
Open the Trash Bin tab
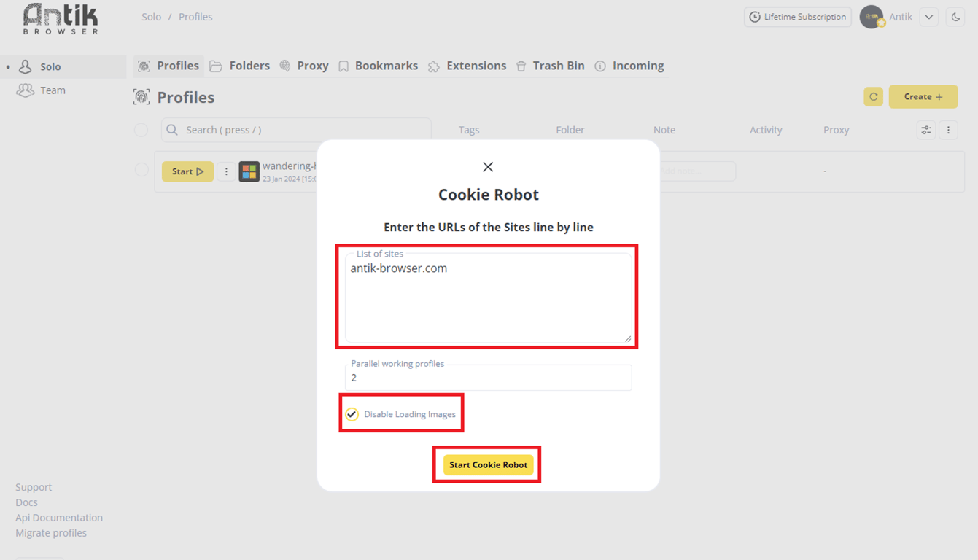pos(551,66)
